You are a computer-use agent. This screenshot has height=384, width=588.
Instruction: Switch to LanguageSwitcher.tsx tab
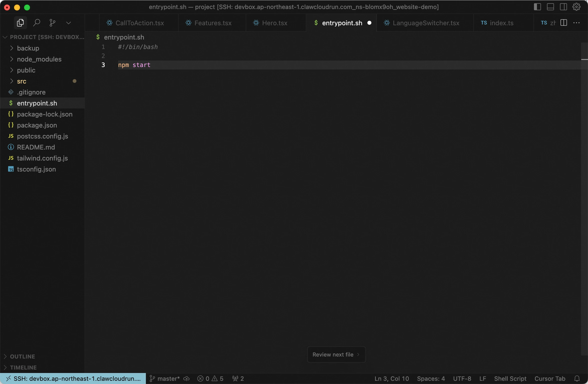[x=425, y=23]
